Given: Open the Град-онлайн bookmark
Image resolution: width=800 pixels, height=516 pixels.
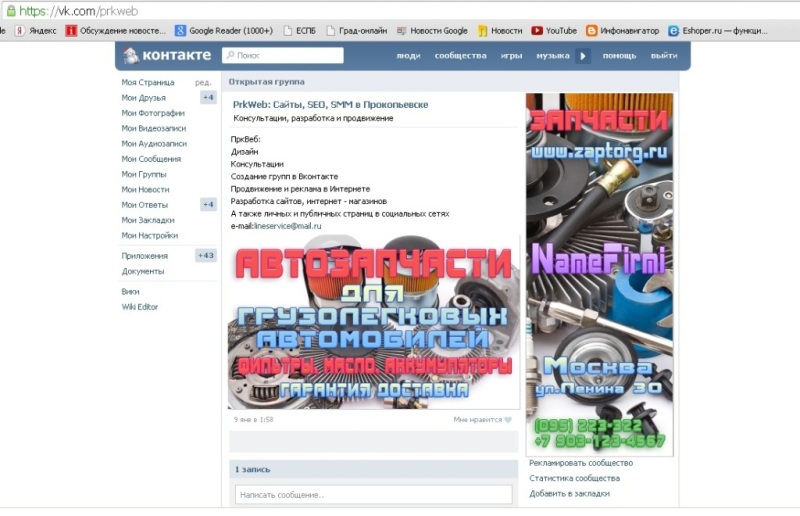Looking at the screenshot, I should pos(357,31).
